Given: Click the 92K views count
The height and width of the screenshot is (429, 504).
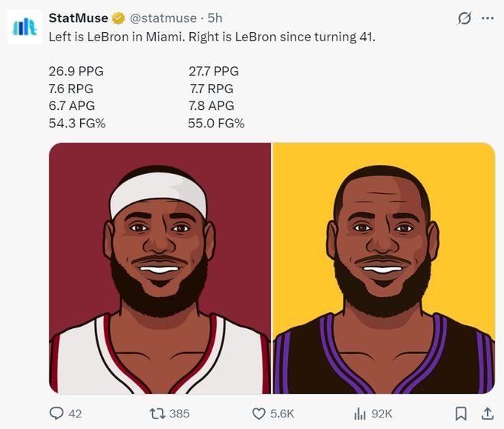Looking at the screenshot, I should tap(382, 414).
